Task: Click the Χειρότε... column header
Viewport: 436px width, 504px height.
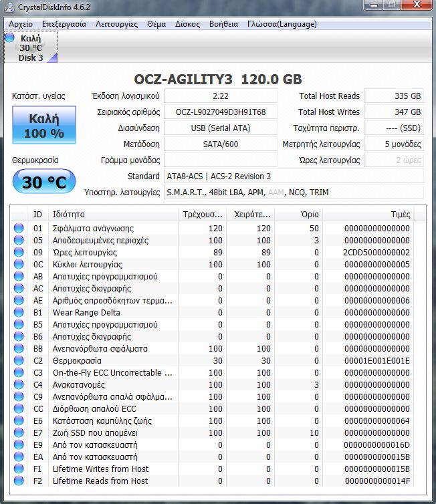Action: pos(251,215)
